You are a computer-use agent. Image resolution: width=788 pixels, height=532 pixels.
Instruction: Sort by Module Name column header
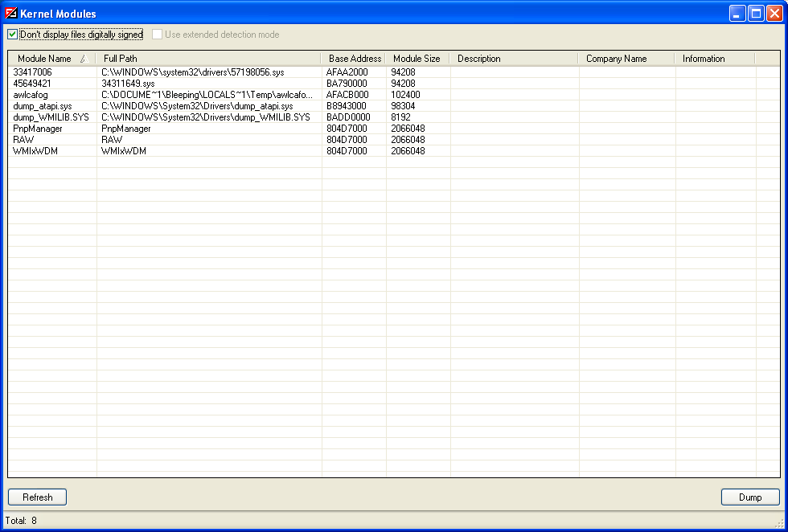coord(51,59)
